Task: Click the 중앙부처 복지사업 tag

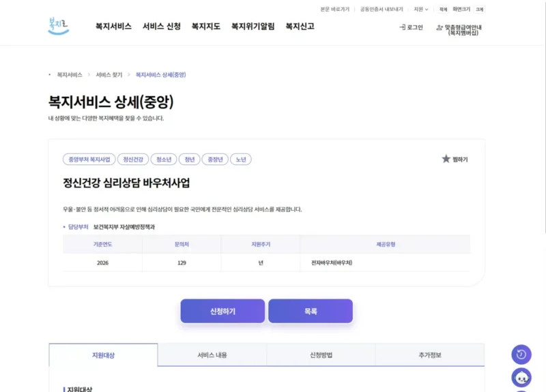Action: (89, 160)
